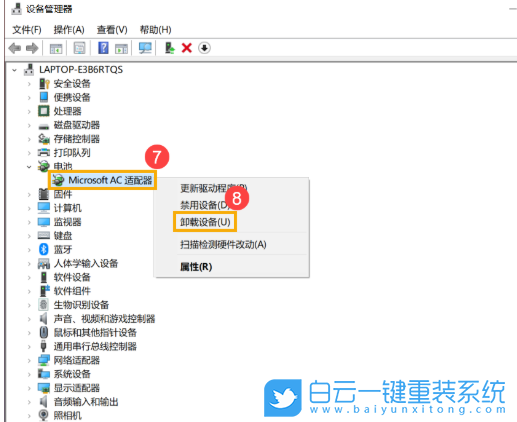Image resolution: width=517 pixels, height=422 pixels.
Task: Click the USB icon beside 通用串行总线控制器
Action: pos(43,346)
